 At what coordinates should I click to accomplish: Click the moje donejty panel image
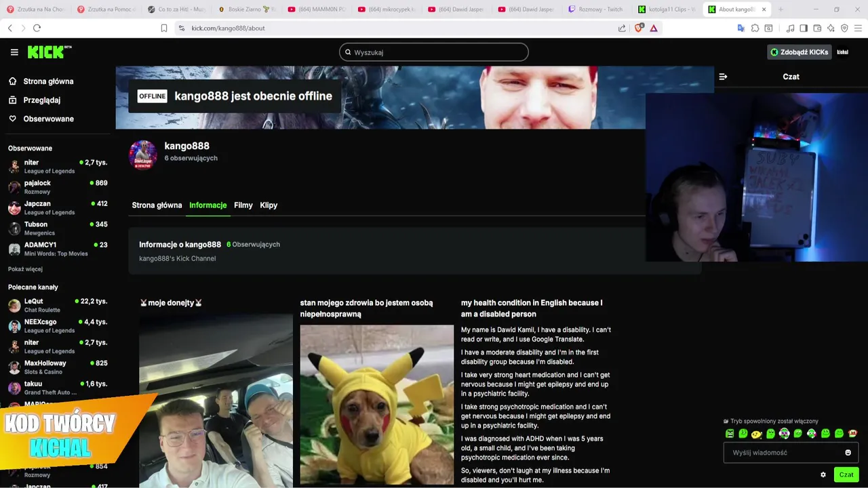pos(216,401)
